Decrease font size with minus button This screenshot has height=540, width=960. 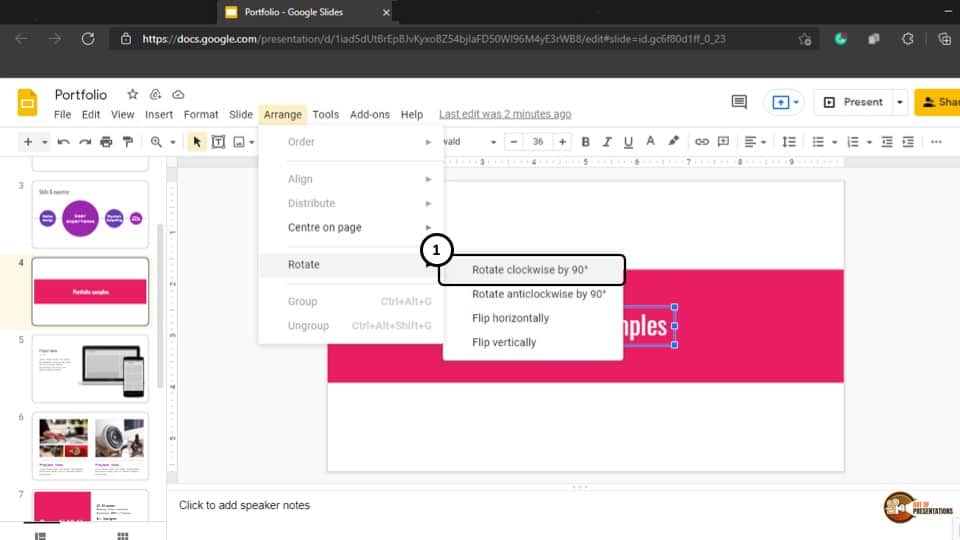tap(514, 142)
